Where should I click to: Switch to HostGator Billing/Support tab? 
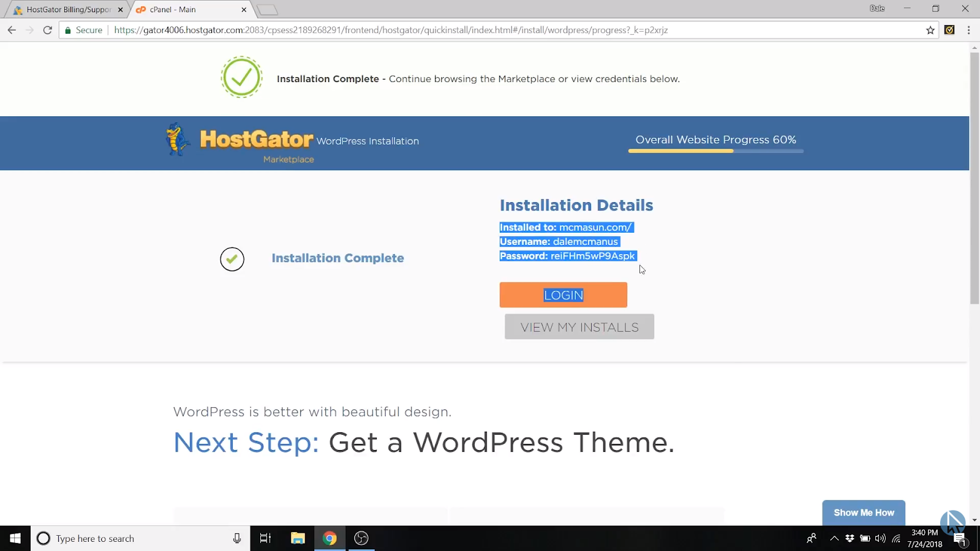point(68,10)
